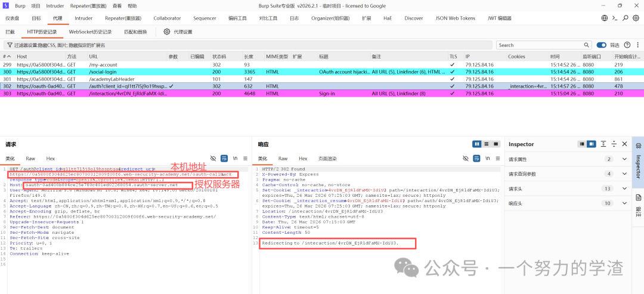The width and height of the screenshot is (644, 294).
Task: Click into the Search input field
Action: click(x=540, y=45)
